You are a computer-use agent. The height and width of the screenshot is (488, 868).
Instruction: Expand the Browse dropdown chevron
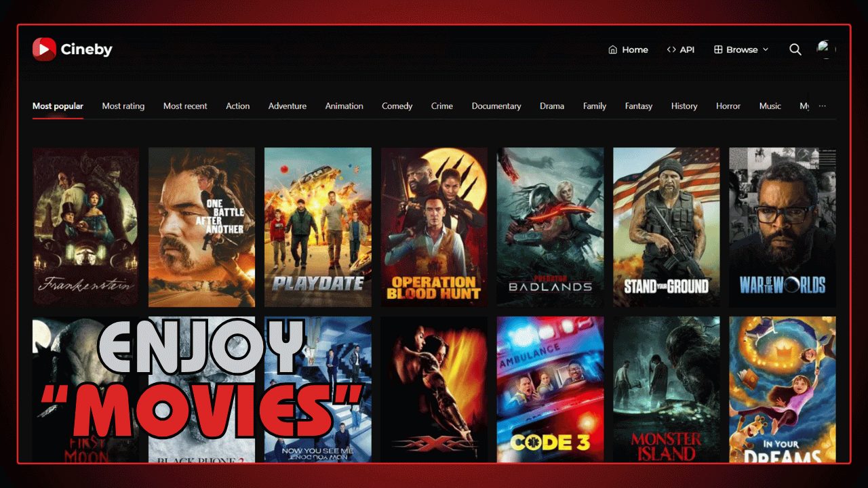pyautogui.click(x=766, y=49)
